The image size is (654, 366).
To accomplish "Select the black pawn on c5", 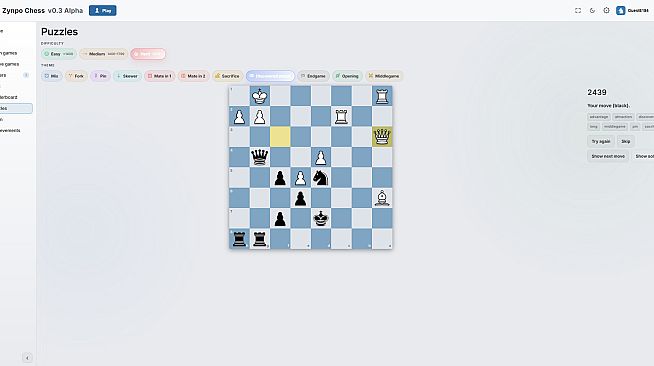I will (280, 178).
